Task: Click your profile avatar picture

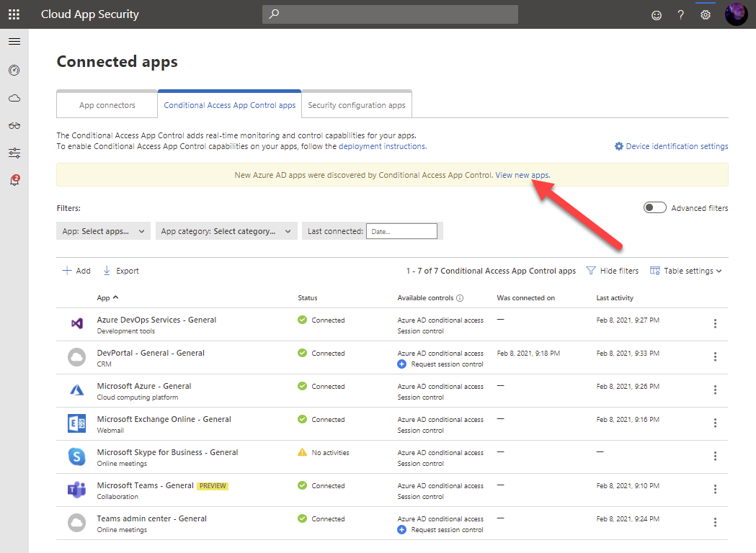Action: pos(736,14)
